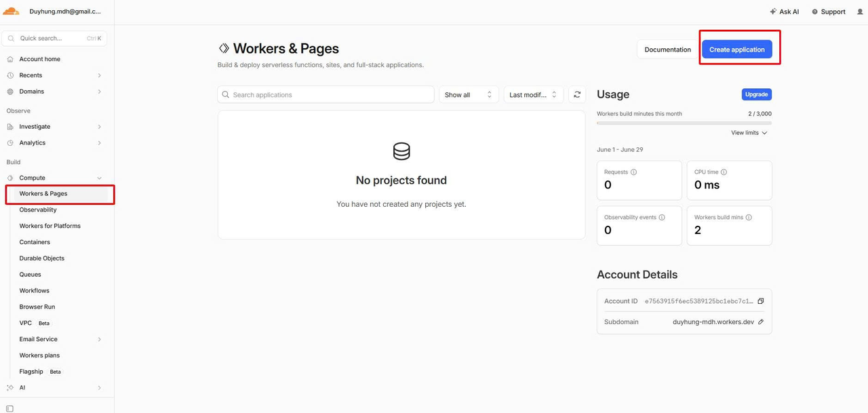Copy the Account ID with copy icon
Screen dimensions: 868x413
[x=761, y=301]
